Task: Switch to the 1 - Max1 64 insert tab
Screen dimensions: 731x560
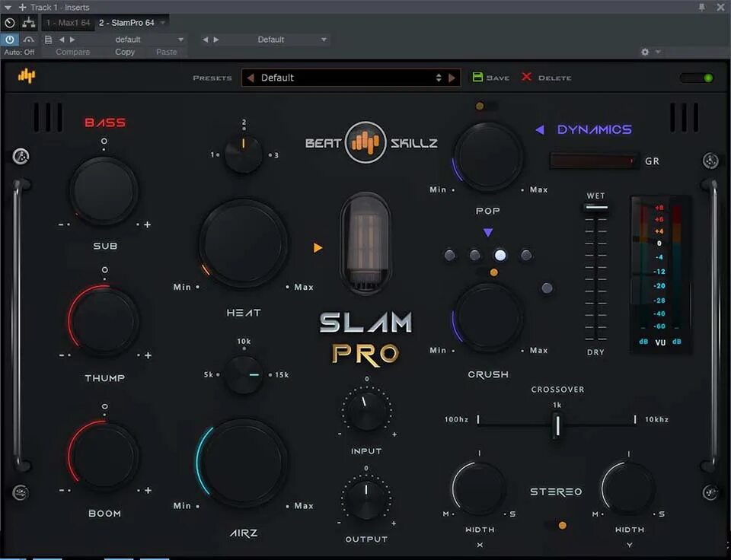Action: click(x=68, y=22)
